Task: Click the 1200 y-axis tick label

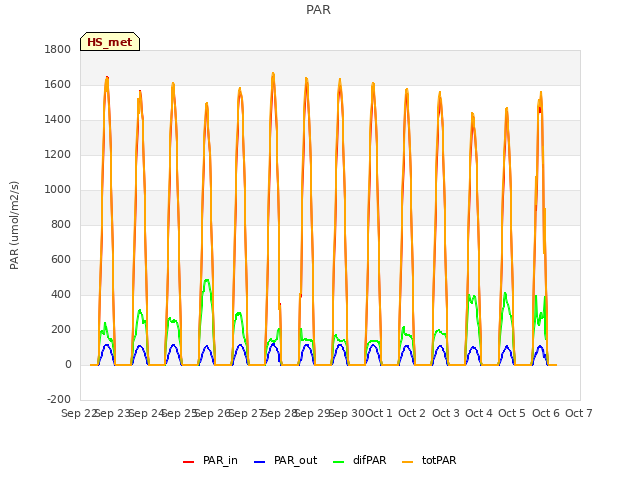Action: click(58, 155)
